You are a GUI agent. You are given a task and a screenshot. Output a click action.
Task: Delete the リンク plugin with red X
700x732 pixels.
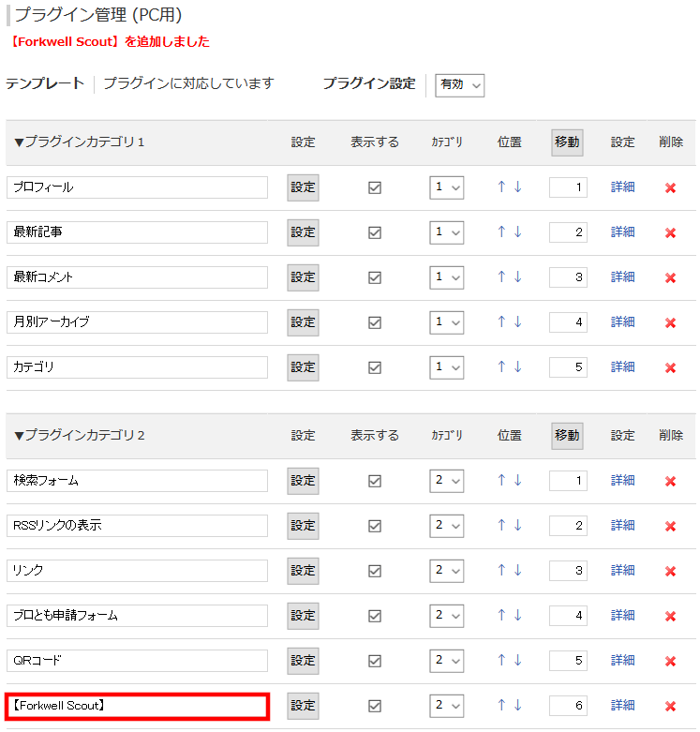(670, 571)
